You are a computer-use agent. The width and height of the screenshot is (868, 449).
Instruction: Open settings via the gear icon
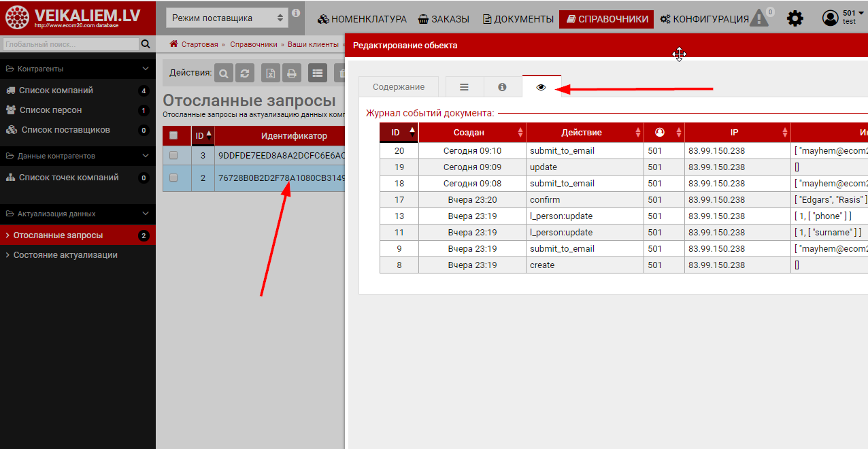[x=795, y=18]
